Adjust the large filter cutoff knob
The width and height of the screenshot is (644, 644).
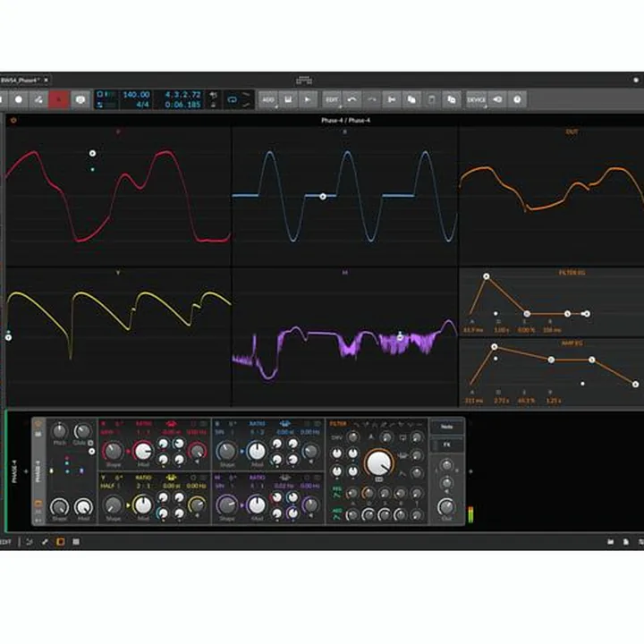pos(378,463)
